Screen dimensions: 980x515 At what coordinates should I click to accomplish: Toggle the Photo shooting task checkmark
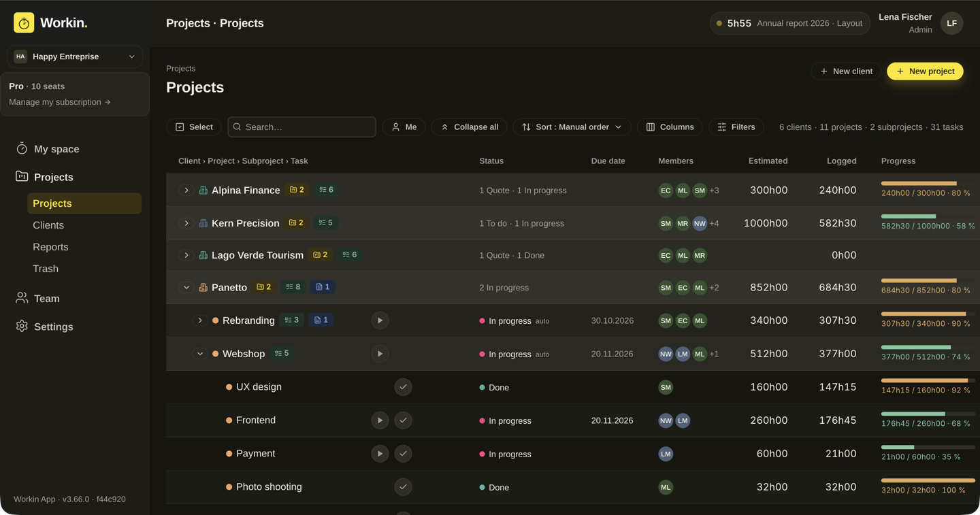click(403, 487)
